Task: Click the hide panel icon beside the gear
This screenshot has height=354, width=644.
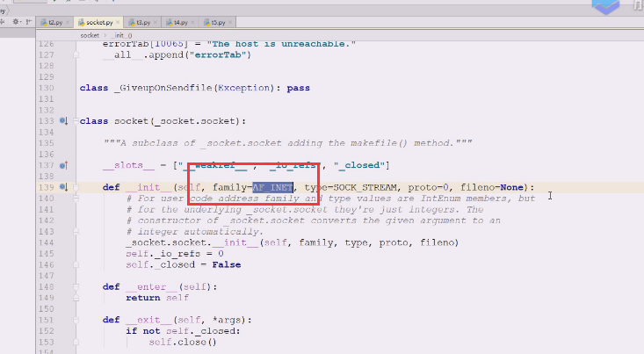Action: 28,22
